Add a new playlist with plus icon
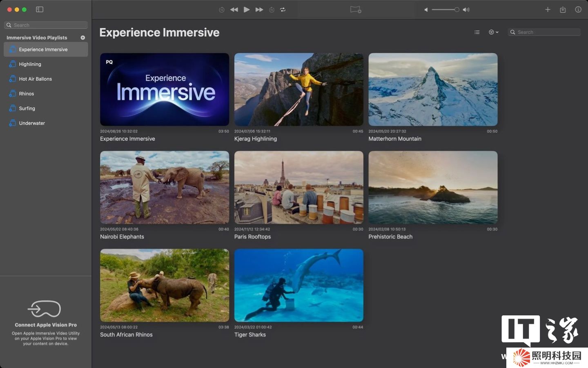The image size is (588, 368). point(83,38)
